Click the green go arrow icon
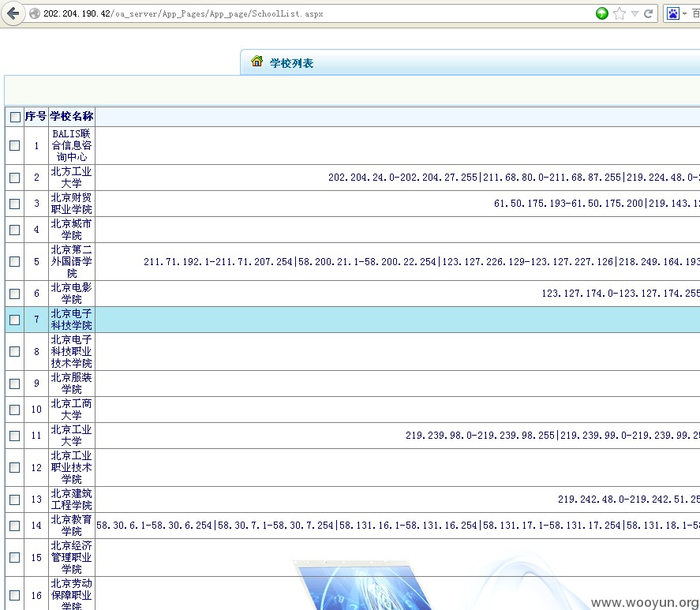The height and width of the screenshot is (610, 700). point(602,13)
